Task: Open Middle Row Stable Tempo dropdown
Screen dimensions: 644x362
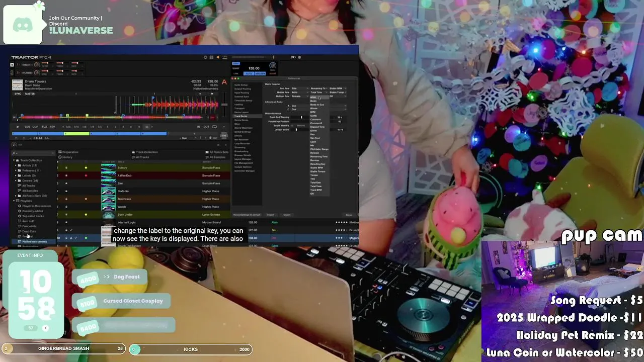Action: coord(338,93)
